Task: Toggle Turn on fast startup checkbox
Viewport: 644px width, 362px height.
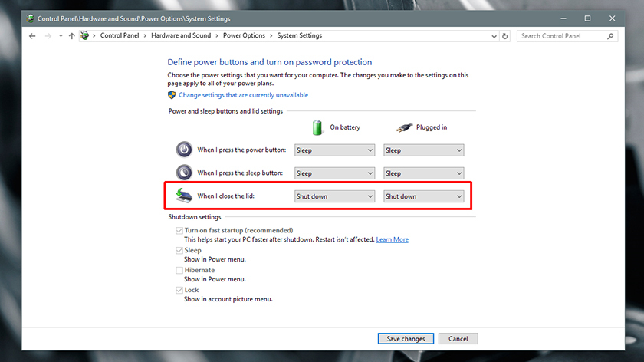Action: point(179,230)
